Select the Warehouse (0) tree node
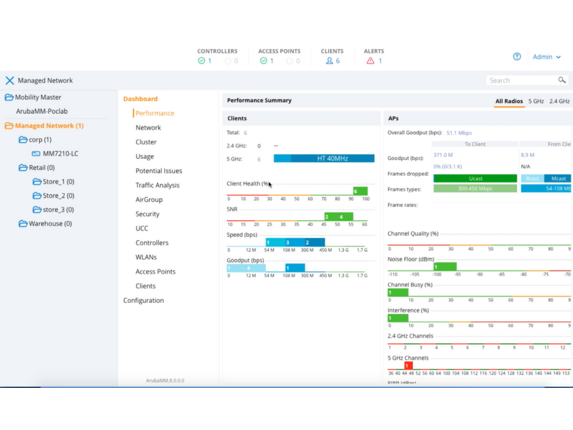This screenshot has width=573, height=430. (50, 223)
